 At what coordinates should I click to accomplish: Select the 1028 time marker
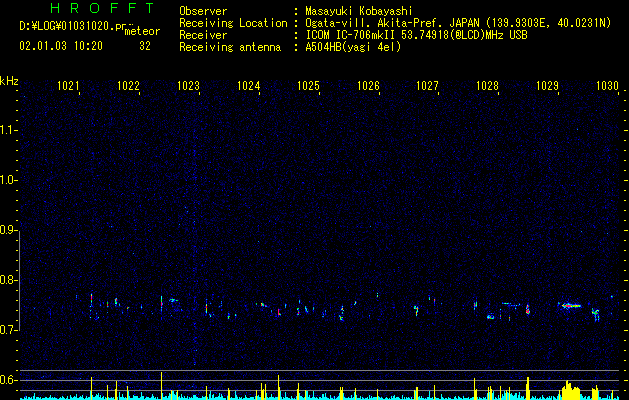487,86
